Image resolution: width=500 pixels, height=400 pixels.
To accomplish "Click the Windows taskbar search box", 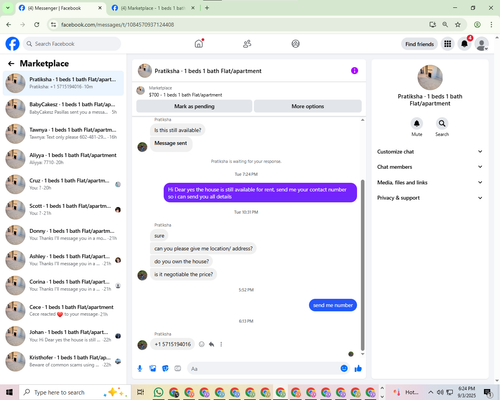I will [74, 392].
